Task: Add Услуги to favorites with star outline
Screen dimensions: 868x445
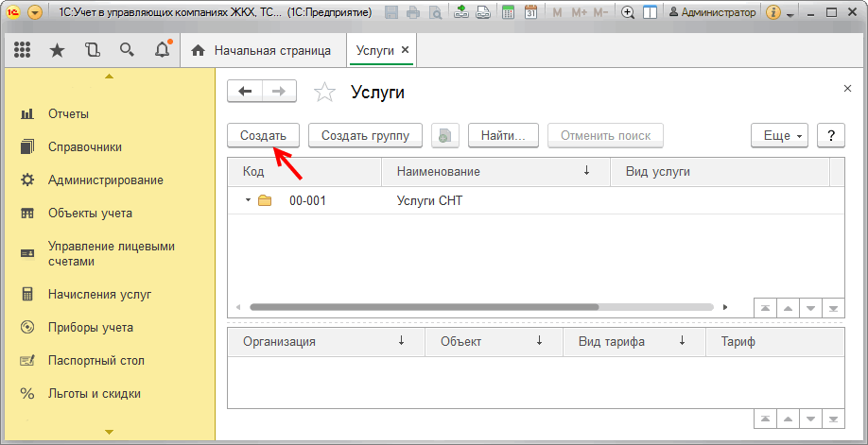Action: (324, 93)
